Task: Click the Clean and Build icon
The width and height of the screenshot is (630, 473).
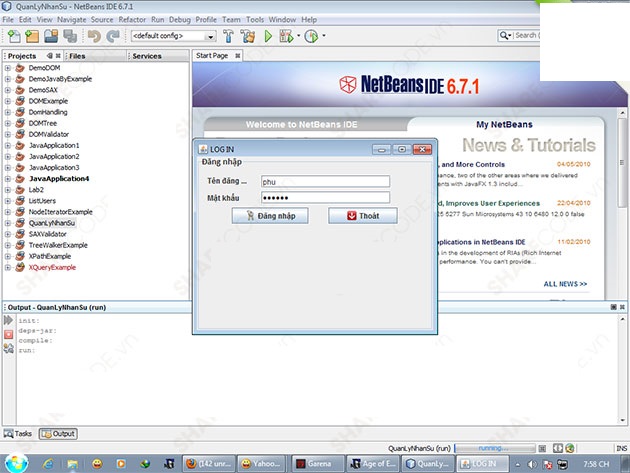Action: point(246,36)
